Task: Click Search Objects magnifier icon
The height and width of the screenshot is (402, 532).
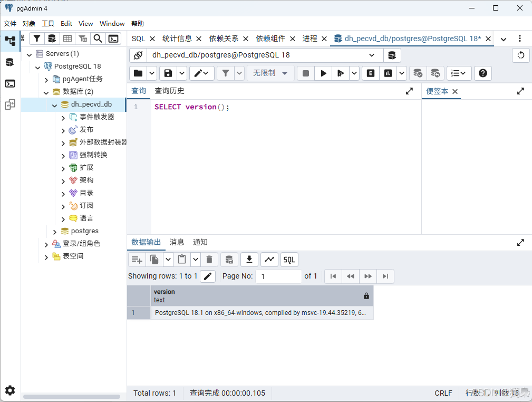Action: [98, 39]
